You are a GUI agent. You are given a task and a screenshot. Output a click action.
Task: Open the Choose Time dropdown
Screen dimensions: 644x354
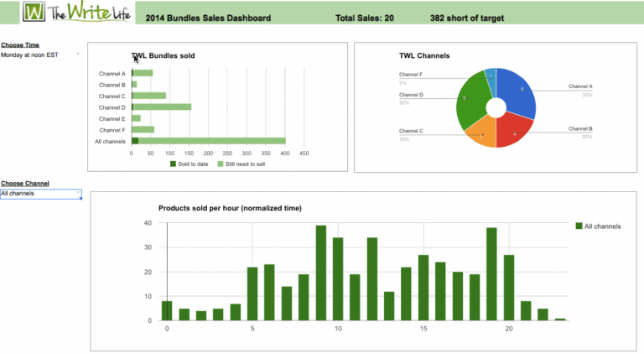[40, 55]
